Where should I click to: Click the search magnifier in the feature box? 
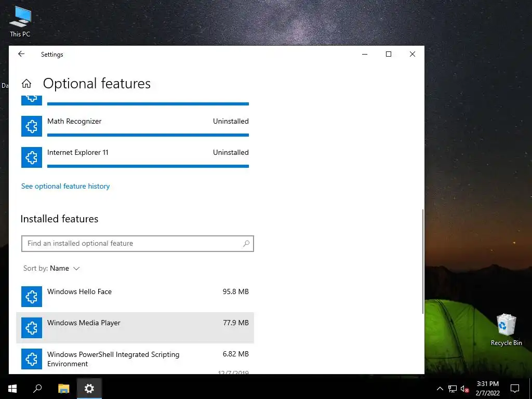coord(246,243)
